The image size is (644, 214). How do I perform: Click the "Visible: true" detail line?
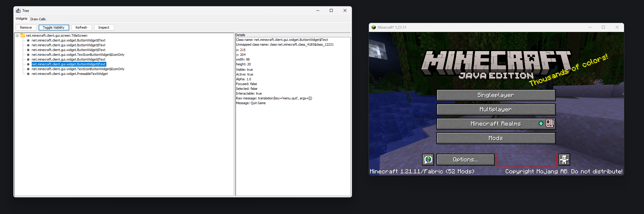244,70
